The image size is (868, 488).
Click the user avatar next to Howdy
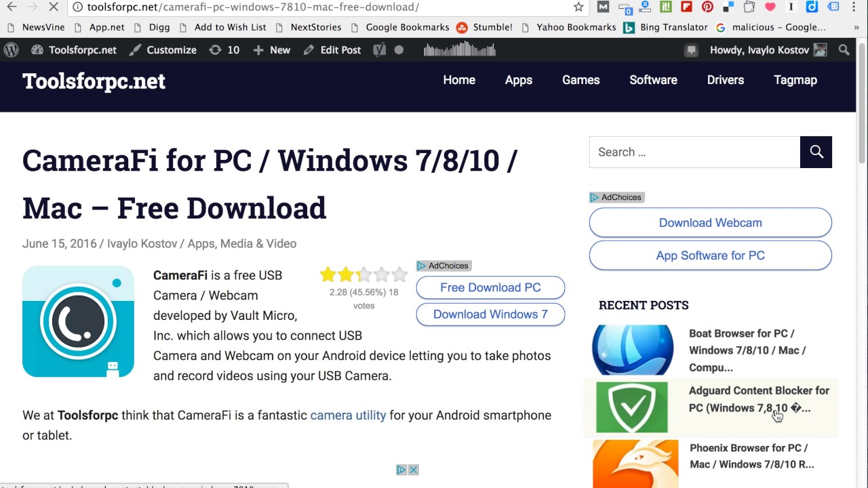coord(821,50)
